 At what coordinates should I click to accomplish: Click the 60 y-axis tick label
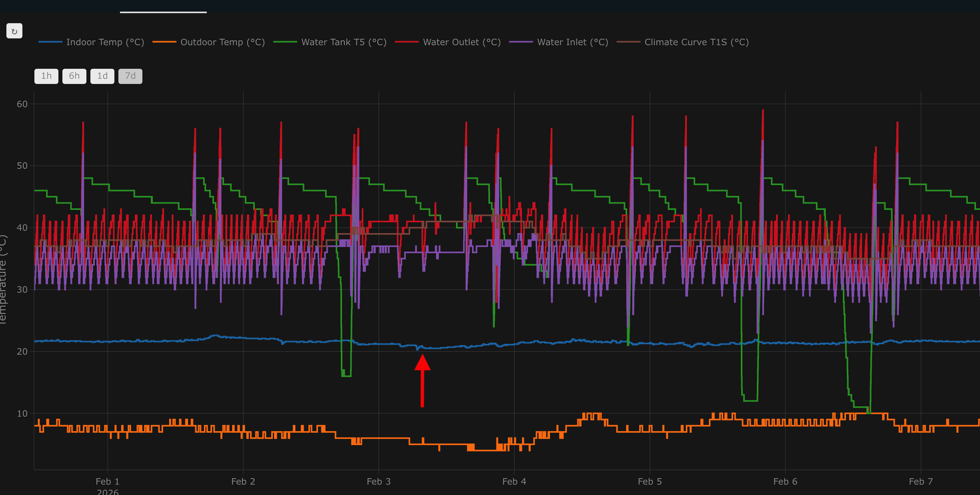tap(22, 104)
